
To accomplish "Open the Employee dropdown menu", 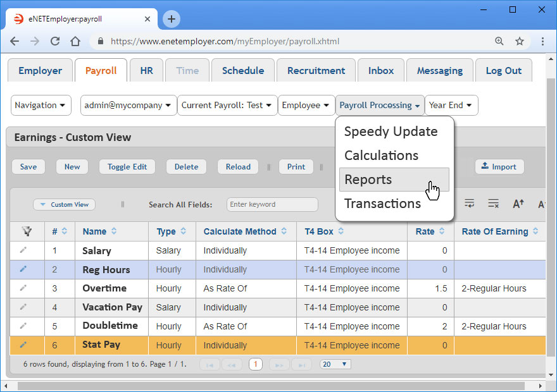I will coord(306,106).
